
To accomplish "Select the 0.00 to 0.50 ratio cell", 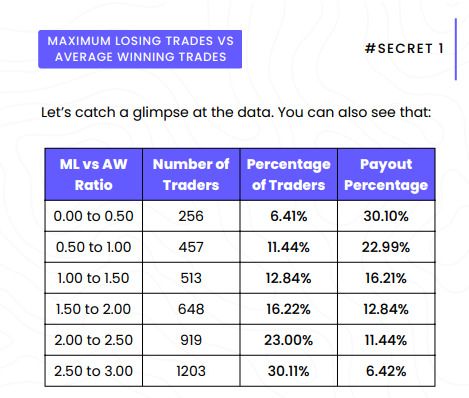I will pyautogui.click(x=94, y=216).
